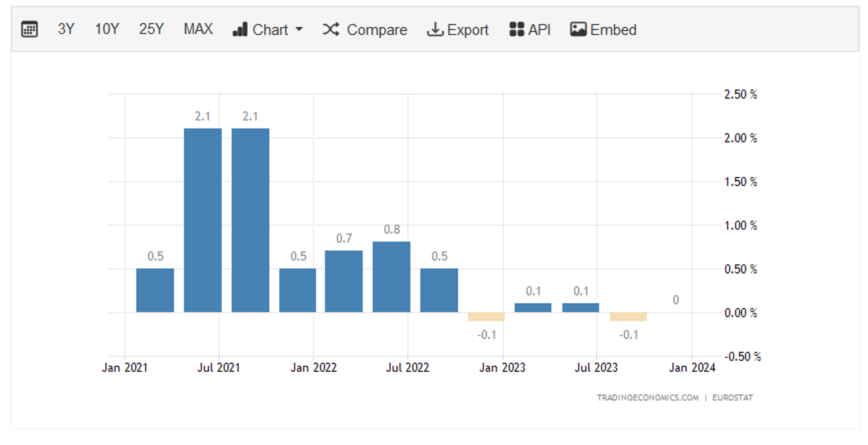The image size is (868, 445).
Task: Open the Chart type dropdown
Action: (x=268, y=29)
